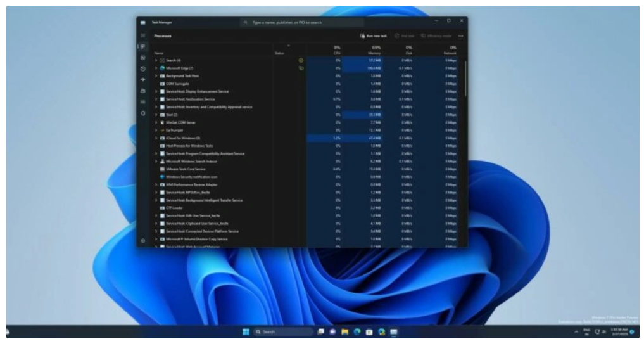Click the End task button
Image resolution: width=644 pixels, height=346 pixels.
[405, 36]
